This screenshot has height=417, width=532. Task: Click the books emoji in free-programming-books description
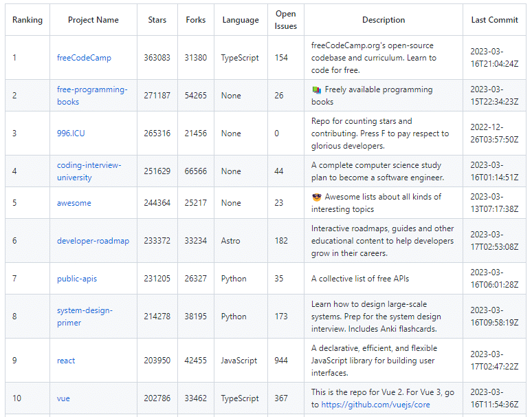[316, 89]
